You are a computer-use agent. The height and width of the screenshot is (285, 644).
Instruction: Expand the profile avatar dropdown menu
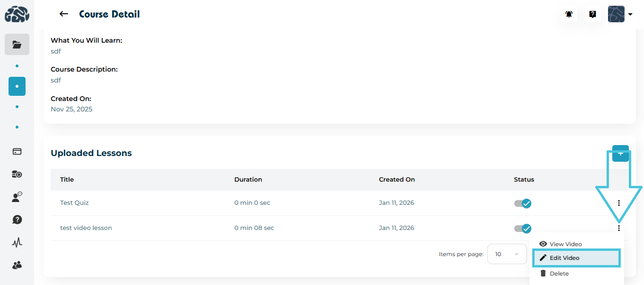click(x=620, y=14)
